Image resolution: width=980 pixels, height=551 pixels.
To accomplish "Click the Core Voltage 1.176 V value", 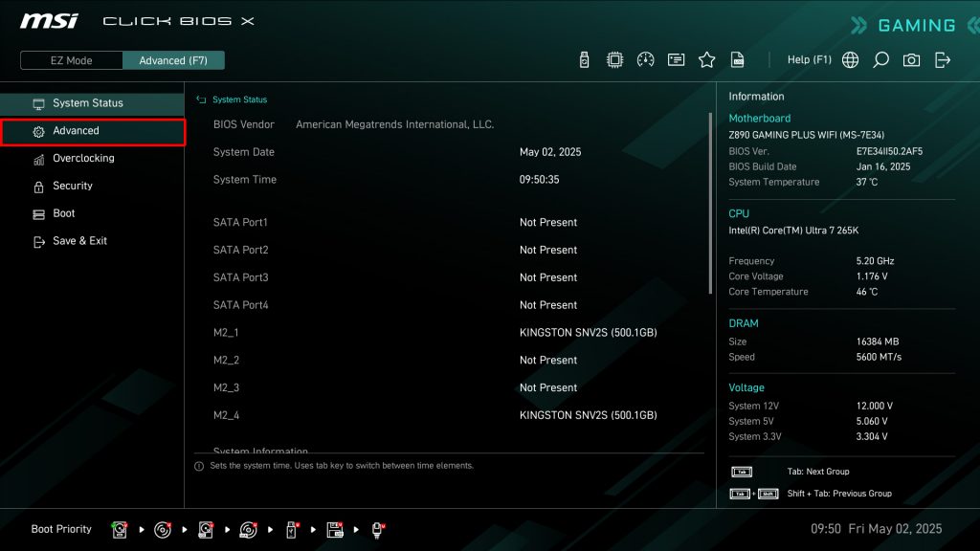I will pyautogui.click(x=872, y=276).
